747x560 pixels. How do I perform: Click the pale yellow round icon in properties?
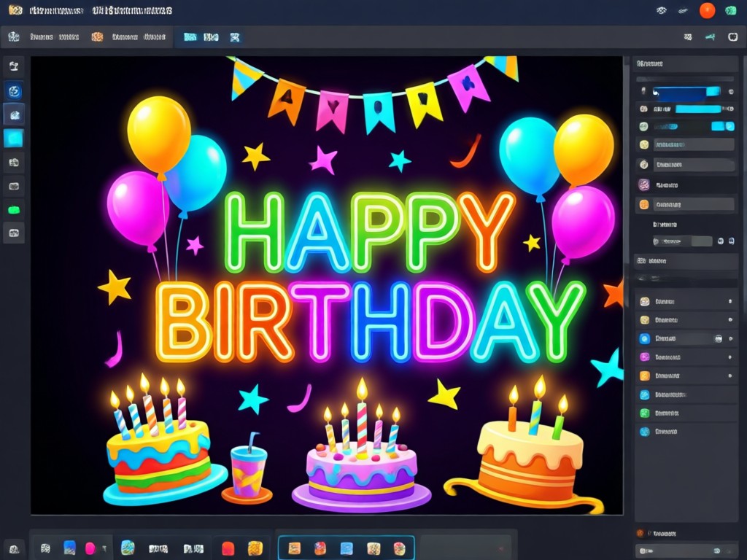click(644, 145)
